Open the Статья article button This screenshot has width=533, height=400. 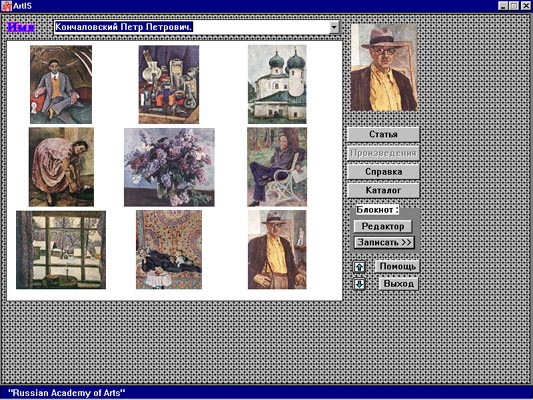tap(383, 134)
